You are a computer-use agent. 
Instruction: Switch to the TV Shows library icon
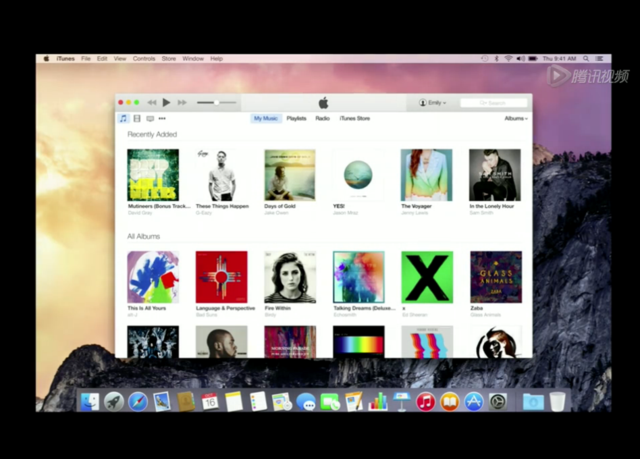click(x=149, y=118)
